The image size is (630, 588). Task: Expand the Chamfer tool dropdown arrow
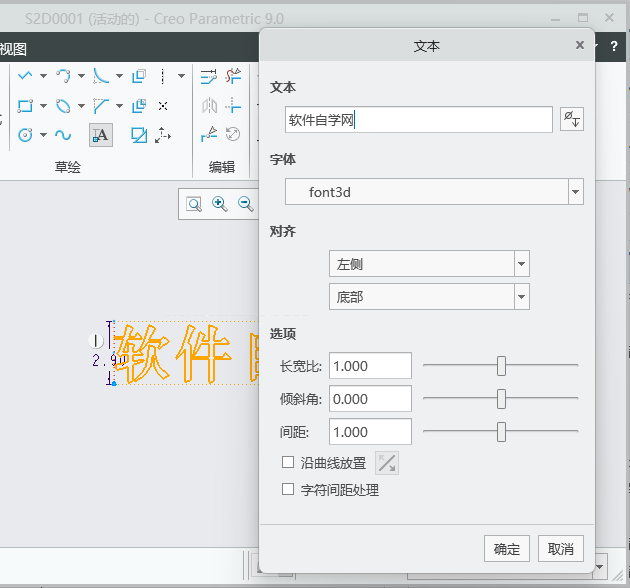tap(119, 106)
